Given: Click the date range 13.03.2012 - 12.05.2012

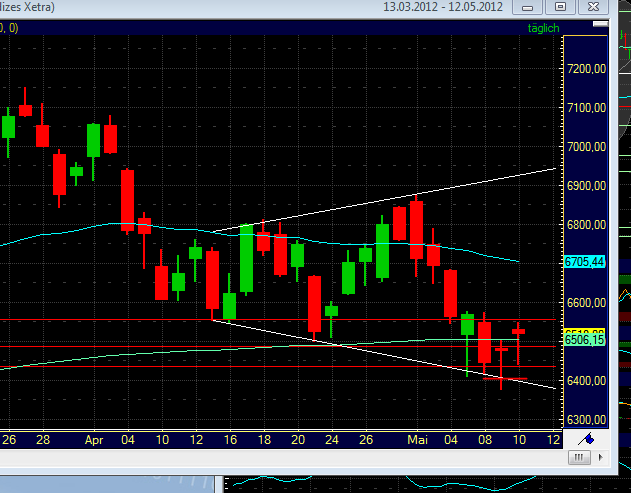Looking at the screenshot, I should pos(443,7).
